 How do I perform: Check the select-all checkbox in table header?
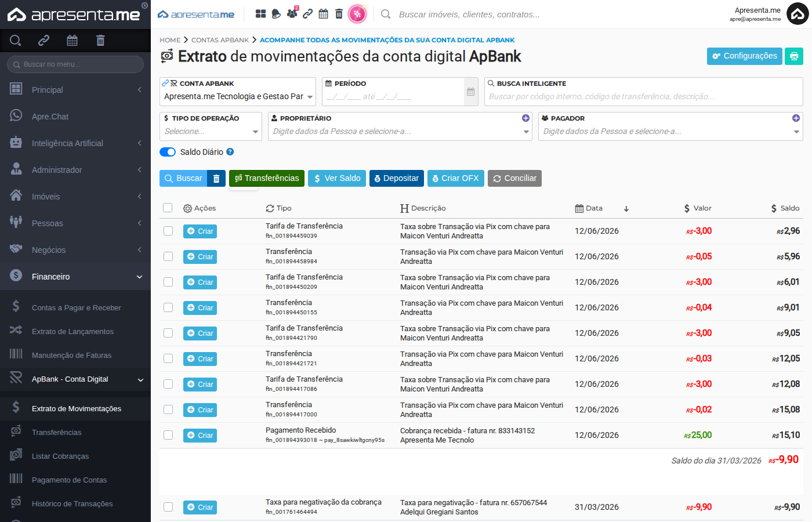pos(168,208)
